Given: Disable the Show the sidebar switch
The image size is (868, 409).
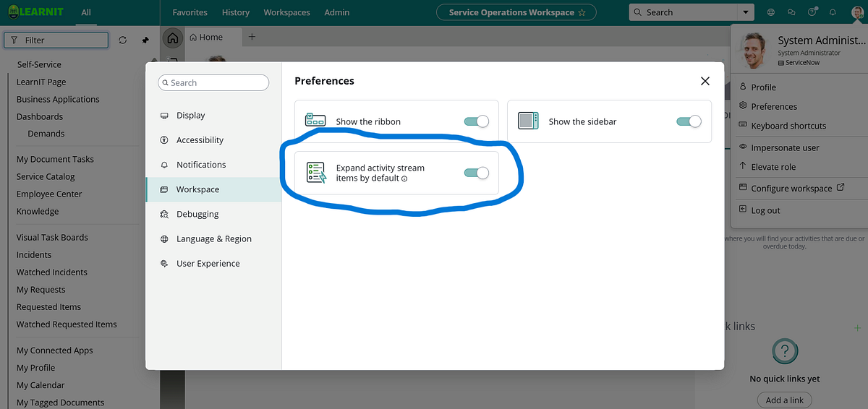Looking at the screenshot, I should point(689,121).
